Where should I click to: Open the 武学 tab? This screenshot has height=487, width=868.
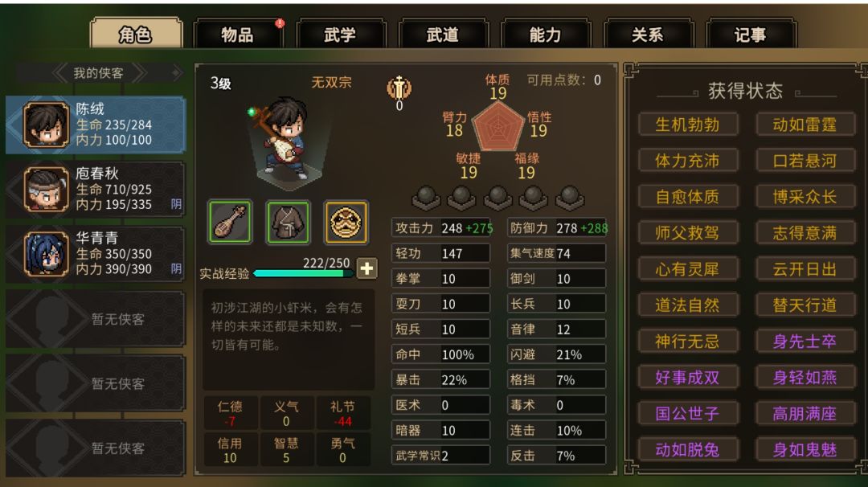click(x=341, y=35)
